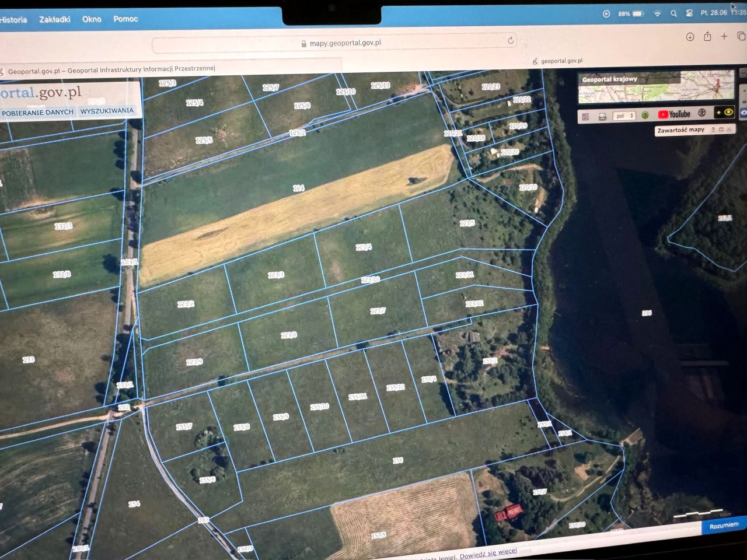Image resolution: width=747 pixels, height=560 pixels.
Task: Show the Safari tab overview
Action: tap(741, 36)
